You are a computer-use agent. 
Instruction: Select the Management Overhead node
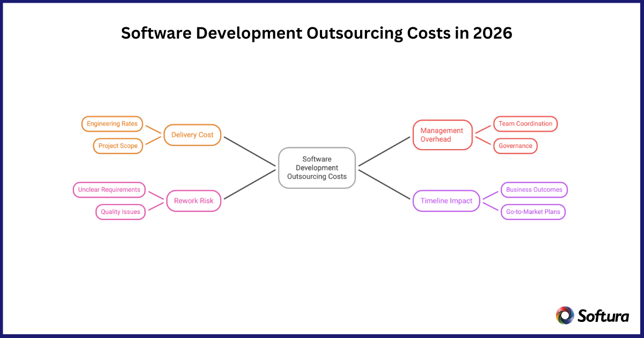pyautogui.click(x=442, y=135)
